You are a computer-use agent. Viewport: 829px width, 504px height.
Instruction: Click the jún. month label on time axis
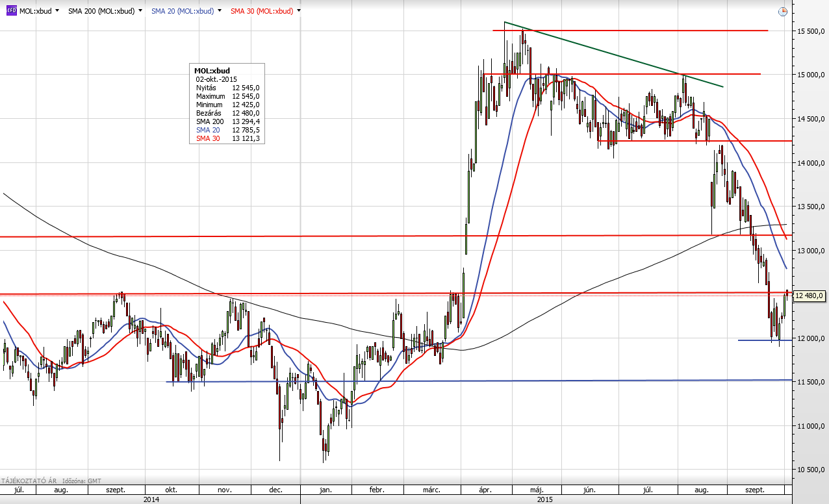(x=591, y=490)
